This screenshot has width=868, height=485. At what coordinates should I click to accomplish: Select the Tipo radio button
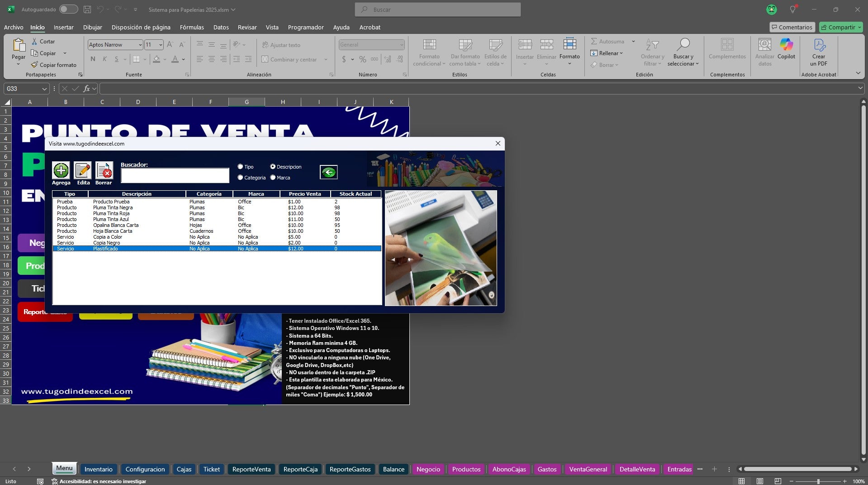click(x=240, y=167)
